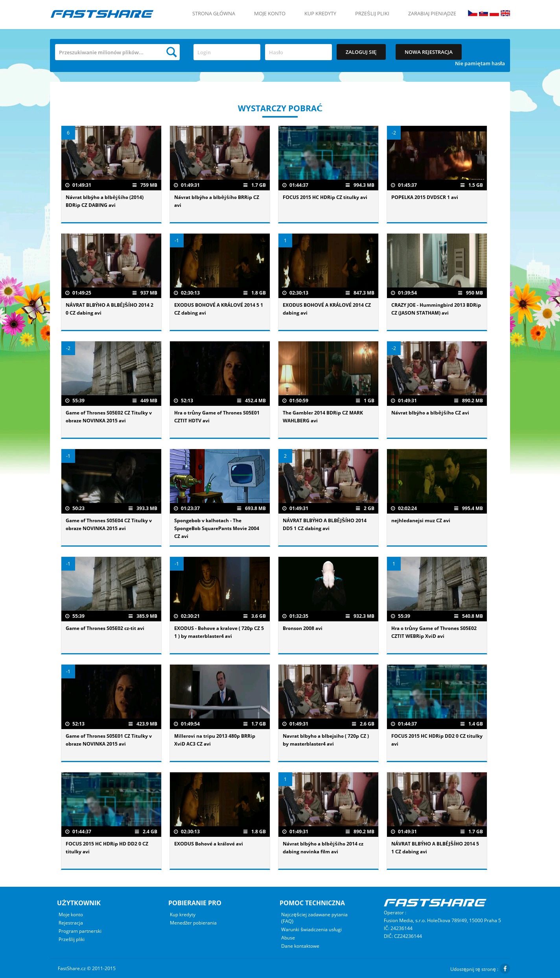Viewport: 560px width, 978px height.
Task: Follow the Nie pamiętam hasła link
Action: pyautogui.click(x=479, y=64)
